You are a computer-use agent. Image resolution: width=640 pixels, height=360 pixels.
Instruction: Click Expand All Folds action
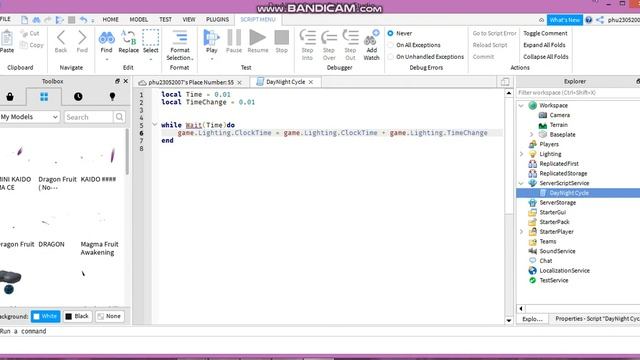(x=544, y=45)
